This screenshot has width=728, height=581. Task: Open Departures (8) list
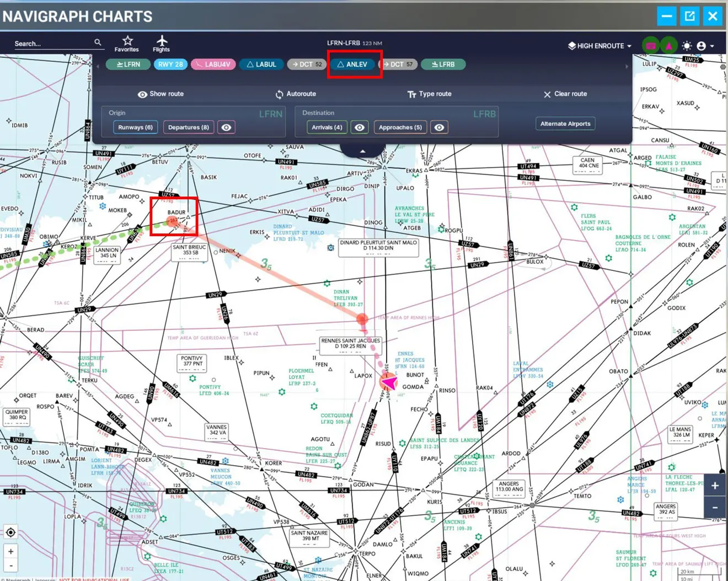189,127
